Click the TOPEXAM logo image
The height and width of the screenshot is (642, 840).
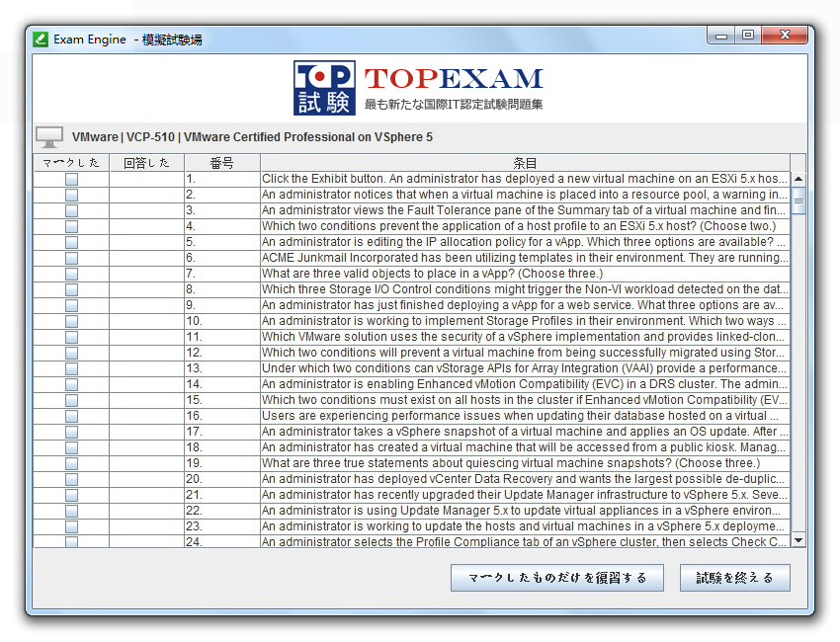click(x=418, y=88)
